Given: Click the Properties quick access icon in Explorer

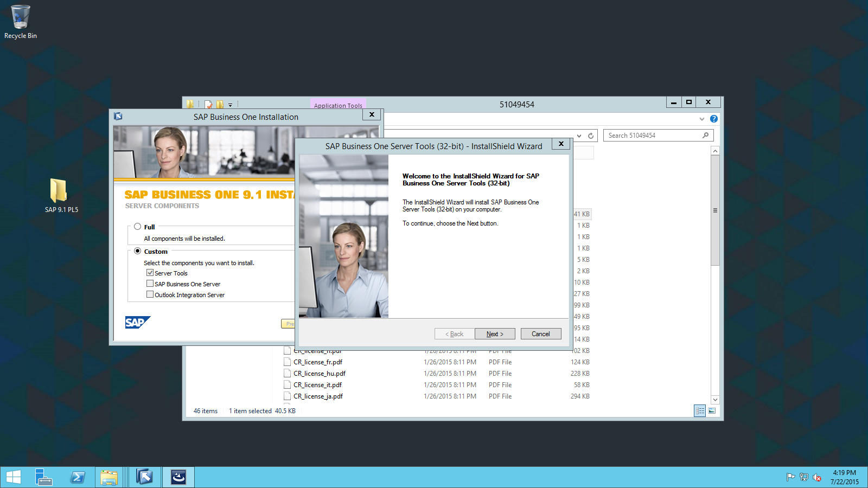Looking at the screenshot, I should tap(208, 105).
